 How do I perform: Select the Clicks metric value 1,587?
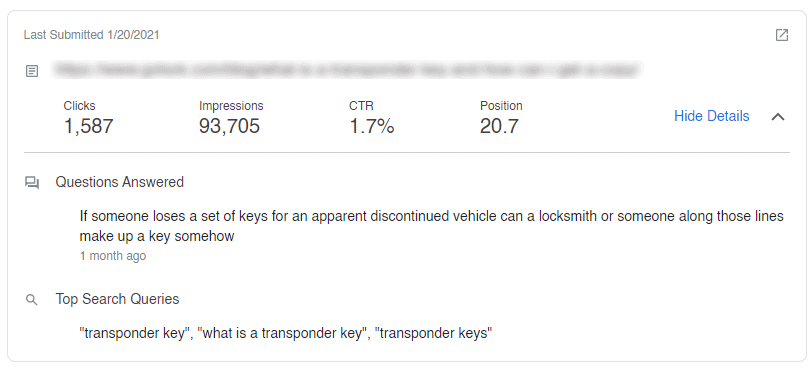[89, 126]
